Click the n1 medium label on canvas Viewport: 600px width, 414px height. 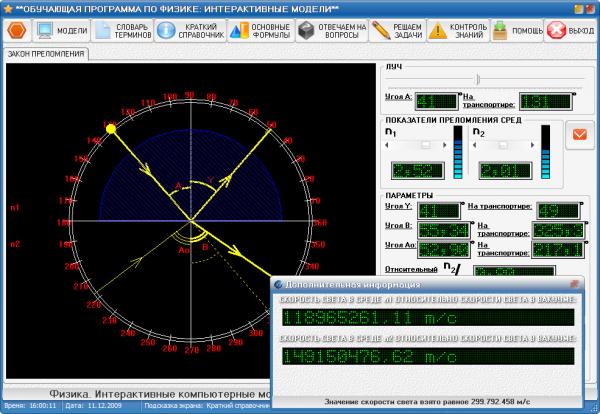point(15,208)
